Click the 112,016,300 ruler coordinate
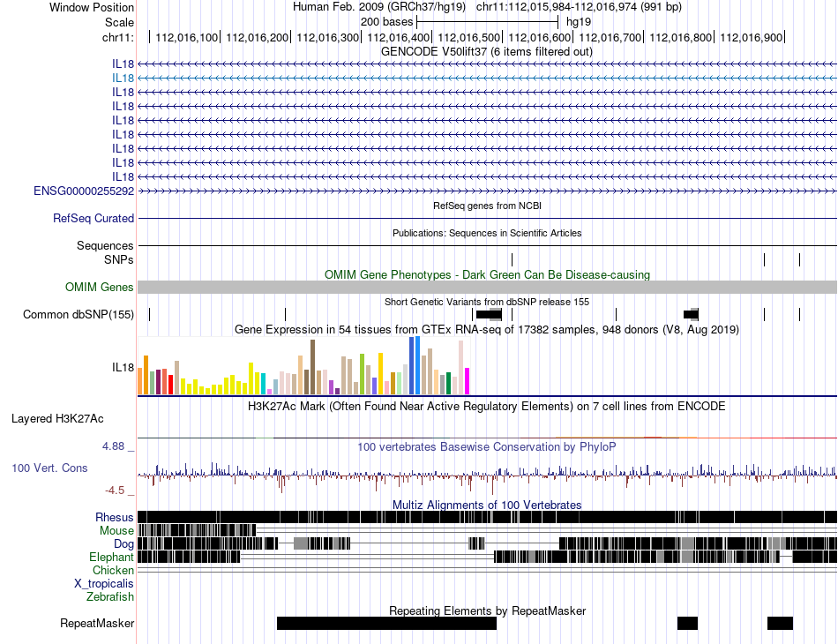The height and width of the screenshot is (644, 838). [327, 37]
